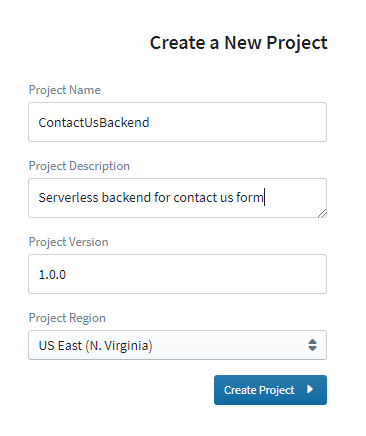
Task: Click the Project Version label
Action: tap(69, 242)
